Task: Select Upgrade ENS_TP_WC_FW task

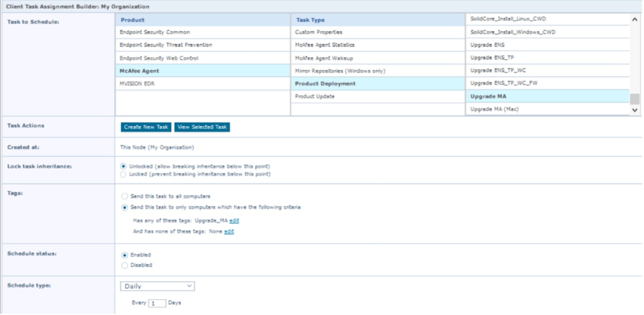Action: [548, 83]
